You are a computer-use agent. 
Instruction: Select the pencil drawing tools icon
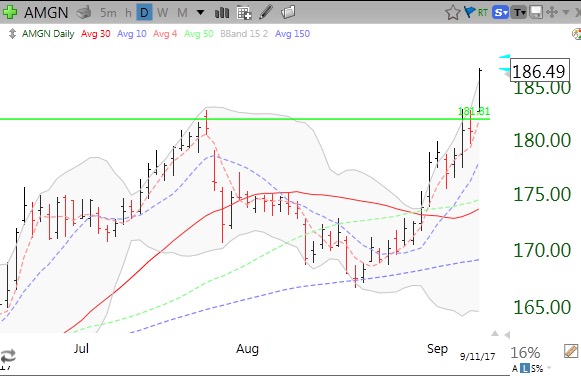tap(266, 12)
